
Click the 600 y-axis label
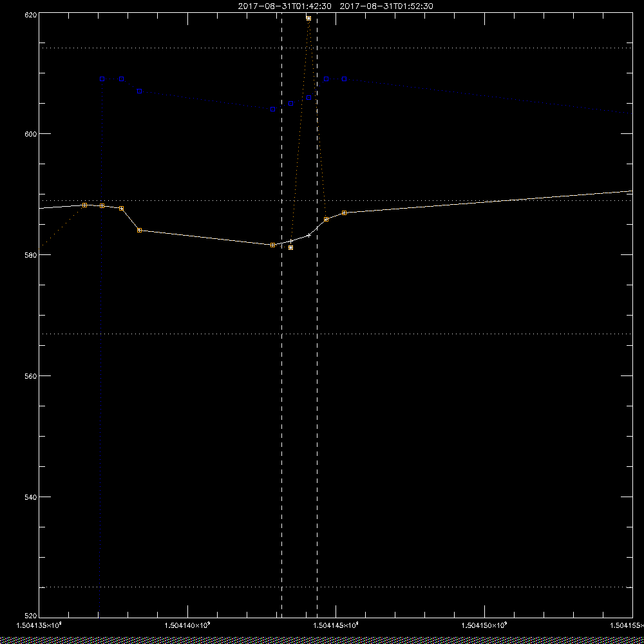tap(31, 134)
